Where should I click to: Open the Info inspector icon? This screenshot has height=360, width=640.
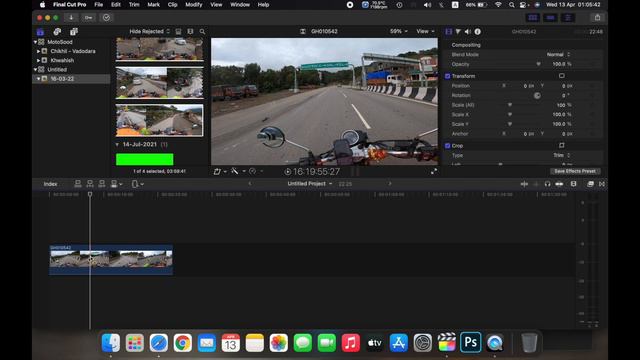pyautogui.click(x=478, y=31)
